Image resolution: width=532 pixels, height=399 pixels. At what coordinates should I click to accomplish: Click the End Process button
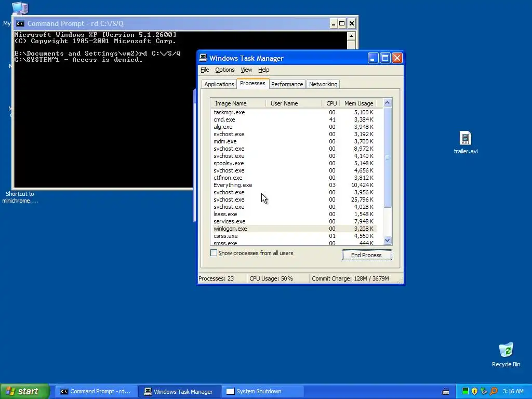[367, 255]
